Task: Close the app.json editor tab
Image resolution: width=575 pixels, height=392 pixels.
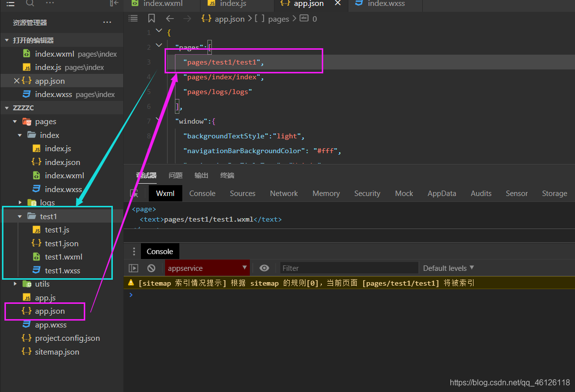Action: coord(338,3)
